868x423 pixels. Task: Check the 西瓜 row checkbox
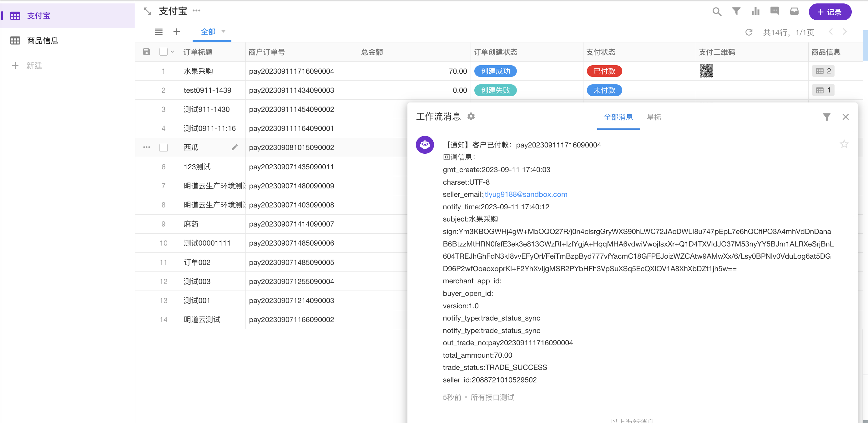point(164,147)
